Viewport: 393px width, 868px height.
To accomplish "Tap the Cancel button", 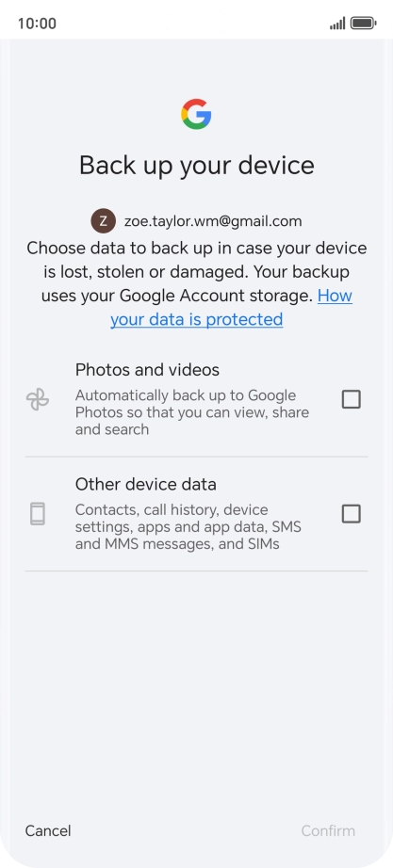I will (48, 830).
